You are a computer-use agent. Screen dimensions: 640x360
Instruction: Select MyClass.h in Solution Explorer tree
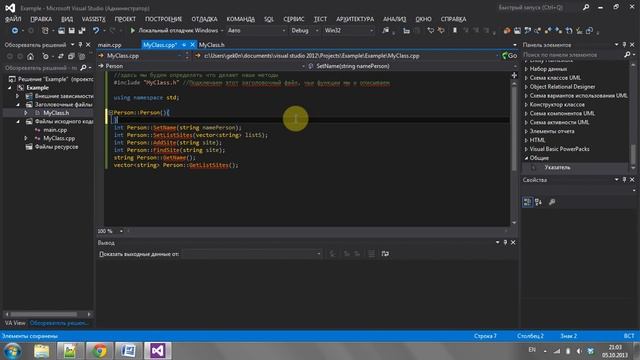56,113
